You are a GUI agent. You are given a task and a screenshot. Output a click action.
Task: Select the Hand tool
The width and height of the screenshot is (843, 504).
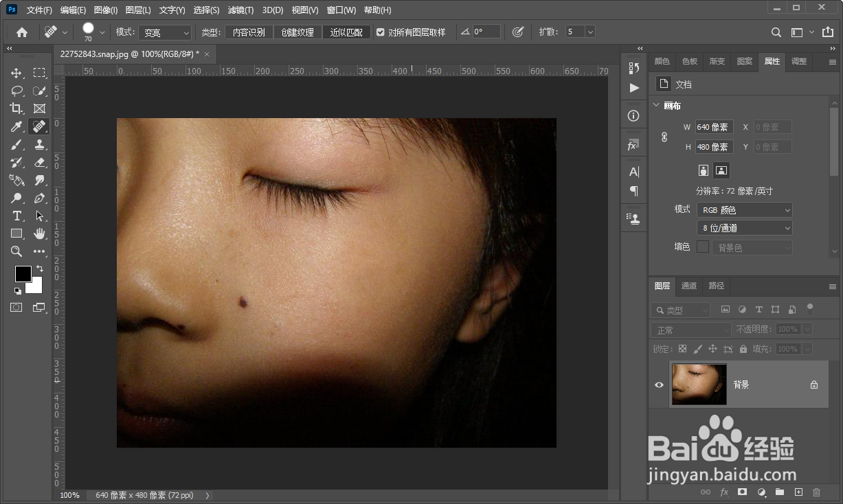[39, 233]
